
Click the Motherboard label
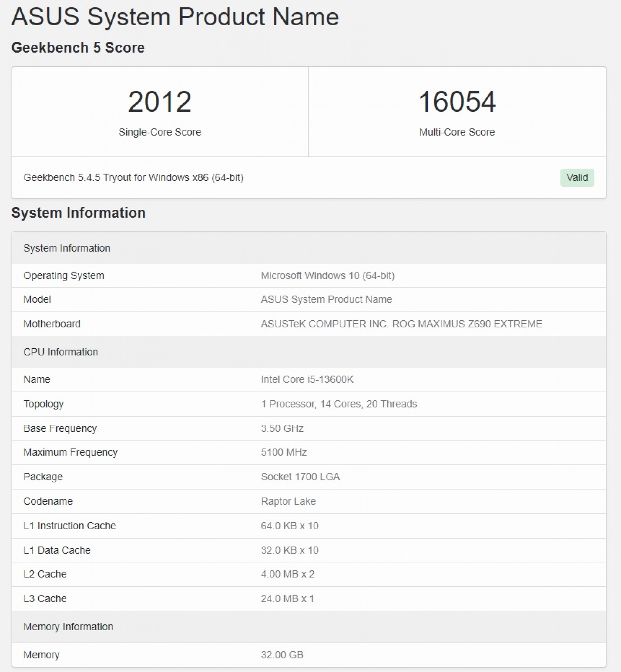point(52,324)
